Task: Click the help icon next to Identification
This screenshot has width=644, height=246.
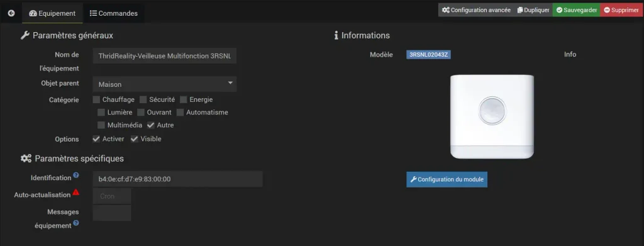Action: point(76,175)
